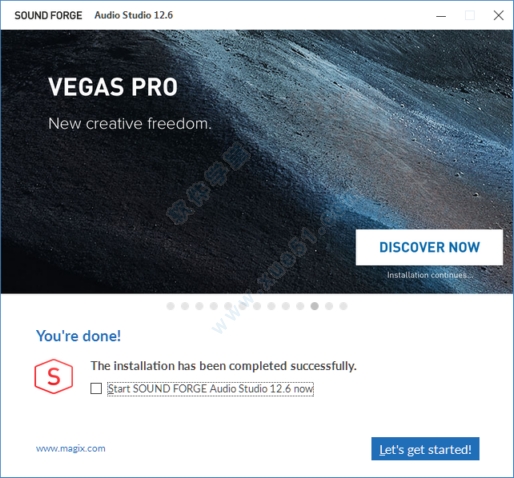
Task: Close the installer window
Action: pyautogui.click(x=499, y=15)
